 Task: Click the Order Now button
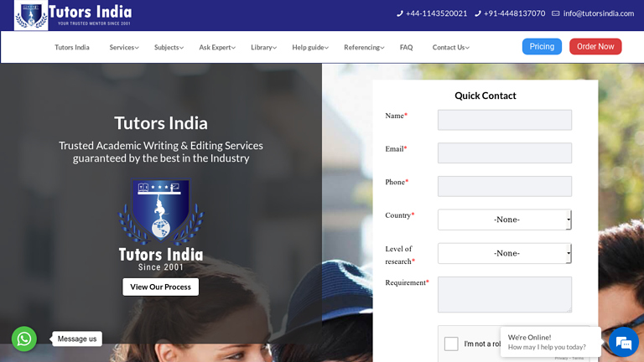[x=595, y=46]
